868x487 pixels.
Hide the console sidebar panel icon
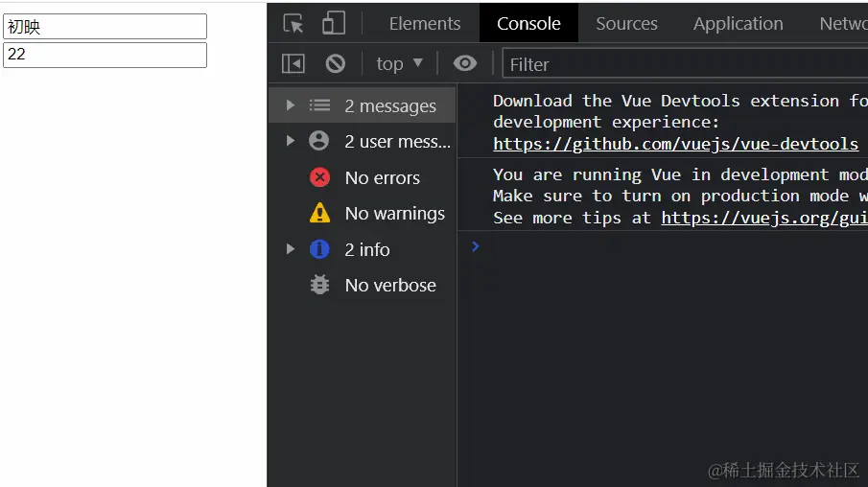coord(293,63)
